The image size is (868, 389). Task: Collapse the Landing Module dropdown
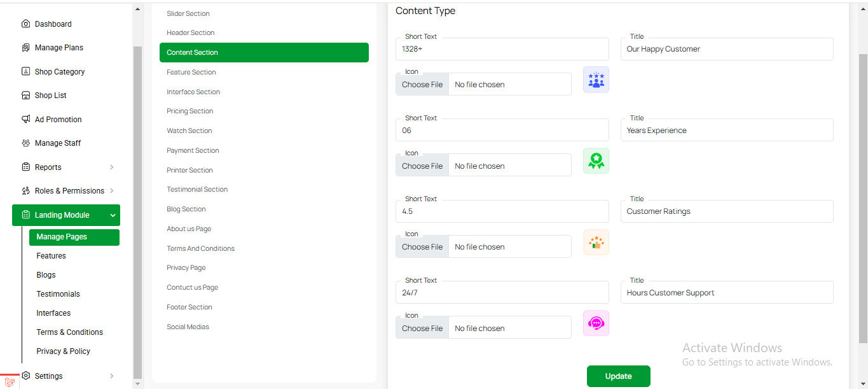[113, 215]
